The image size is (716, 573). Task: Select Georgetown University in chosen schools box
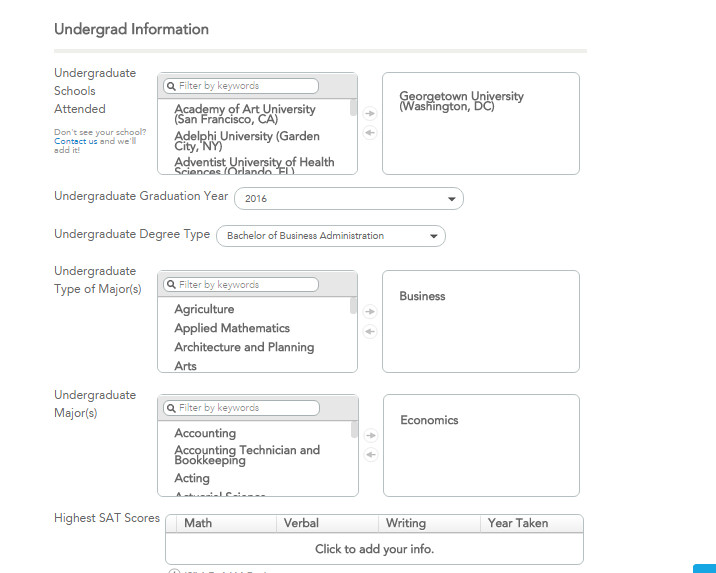click(461, 101)
